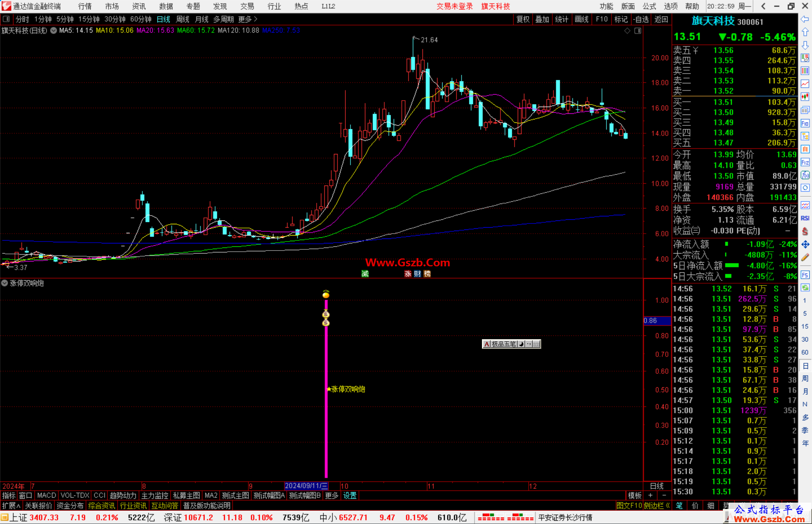Viewport: 812px width, 524px height.
Task: Click the window icon beside the diamond
Action: pos(638,31)
